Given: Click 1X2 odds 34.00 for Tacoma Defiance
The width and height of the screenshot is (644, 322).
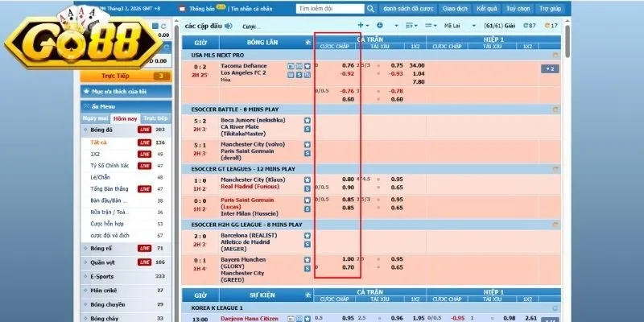Looking at the screenshot, I should (x=417, y=65).
